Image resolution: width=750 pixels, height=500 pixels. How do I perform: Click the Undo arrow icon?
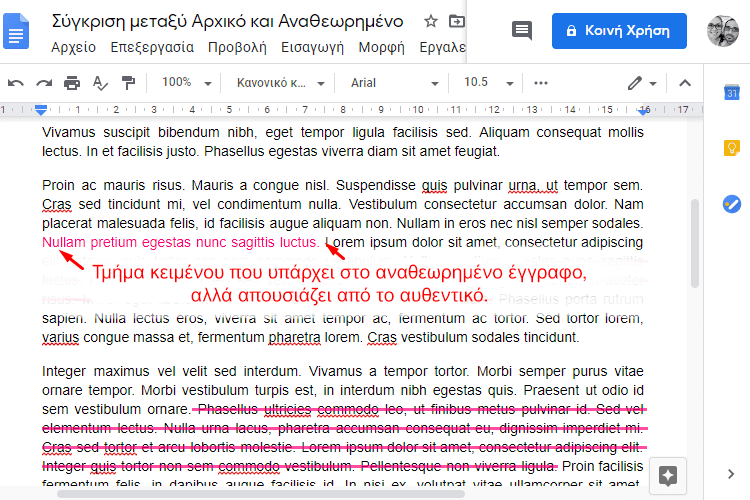(x=16, y=83)
